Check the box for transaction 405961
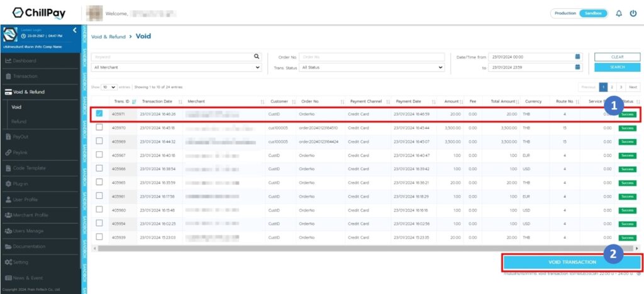The width and height of the screenshot is (644, 294). coord(99,196)
